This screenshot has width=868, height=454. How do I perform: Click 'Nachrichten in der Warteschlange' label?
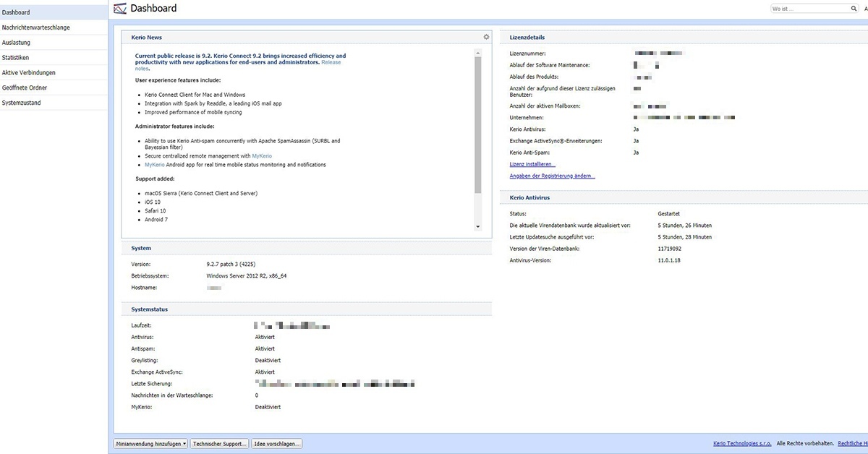pyautogui.click(x=172, y=395)
